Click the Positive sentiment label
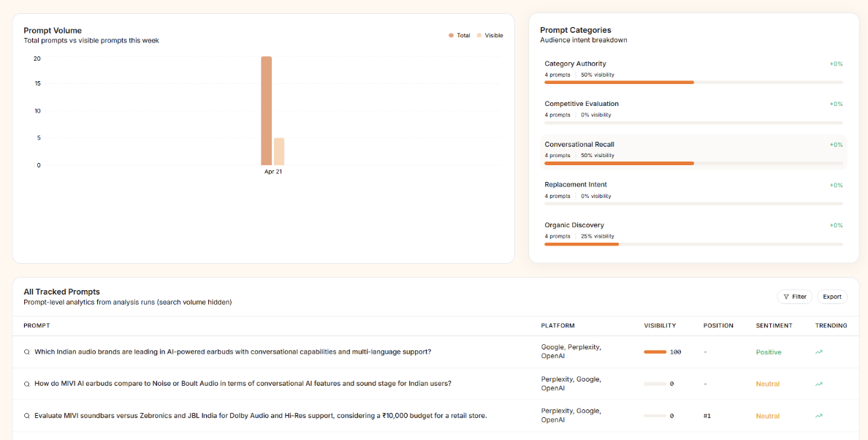Viewport: 868px width, 440px height. click(x=769, y=352)
